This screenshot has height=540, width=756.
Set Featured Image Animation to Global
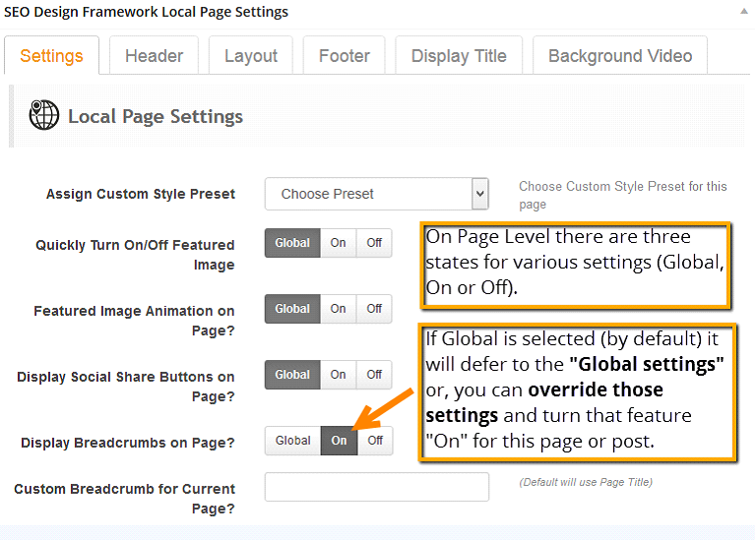click(x=292, y=309)
